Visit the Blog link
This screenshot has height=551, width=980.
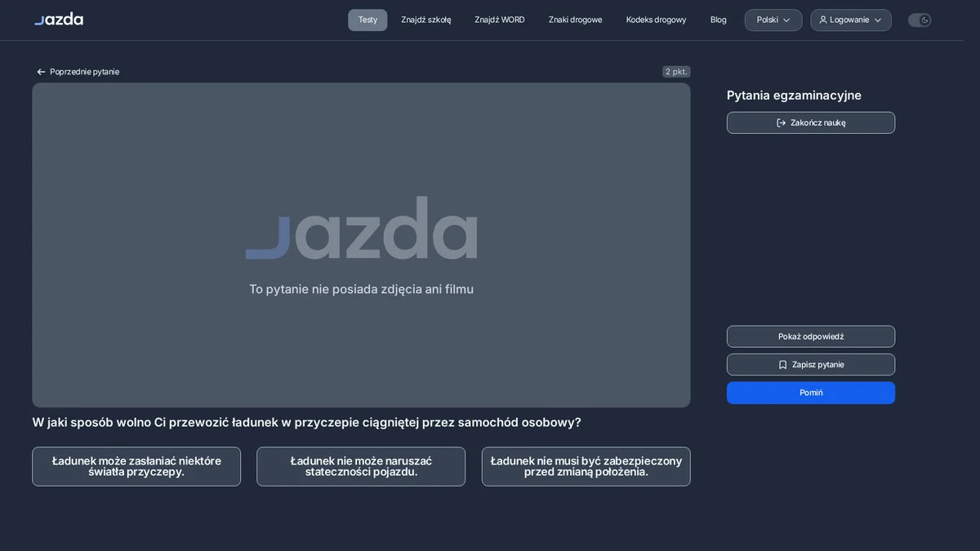tap(719, 20)
